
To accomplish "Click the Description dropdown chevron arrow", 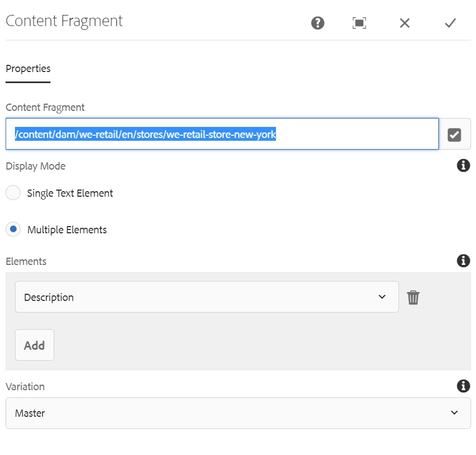I will pyautogui.click(x=382, y=297).
